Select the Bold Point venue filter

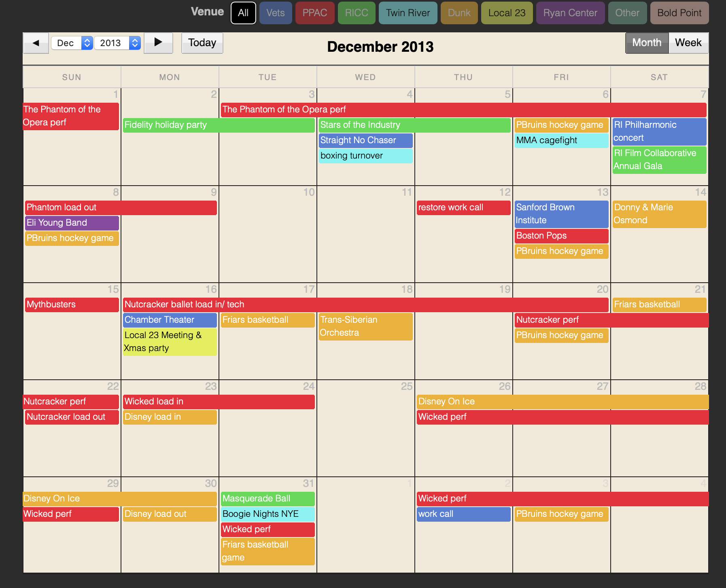pos(679,13)
